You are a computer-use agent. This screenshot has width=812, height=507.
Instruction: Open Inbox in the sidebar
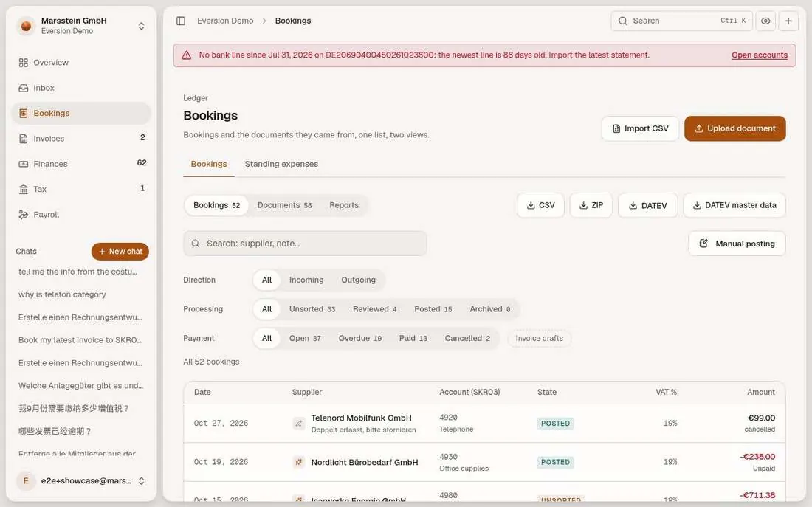pyautogui.click(x=81, y=88)
